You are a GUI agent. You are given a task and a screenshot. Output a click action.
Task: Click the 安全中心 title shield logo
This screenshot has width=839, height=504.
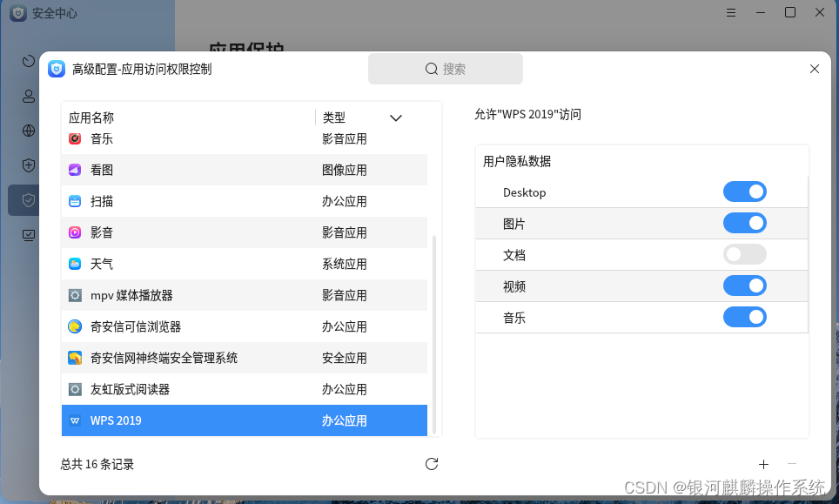point(18,13)
